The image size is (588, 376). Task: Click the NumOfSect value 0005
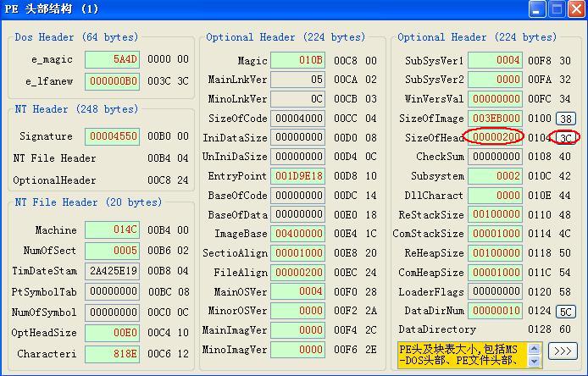tap(112, 251)
